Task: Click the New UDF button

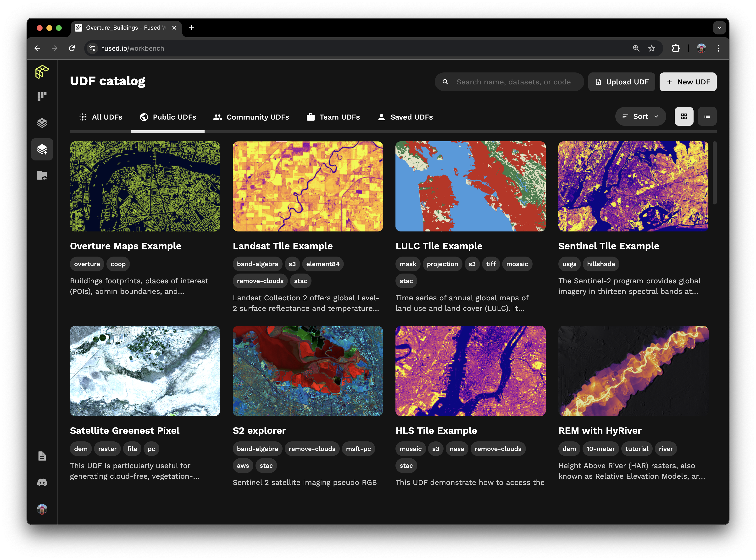Action: (x=688, y=82)
